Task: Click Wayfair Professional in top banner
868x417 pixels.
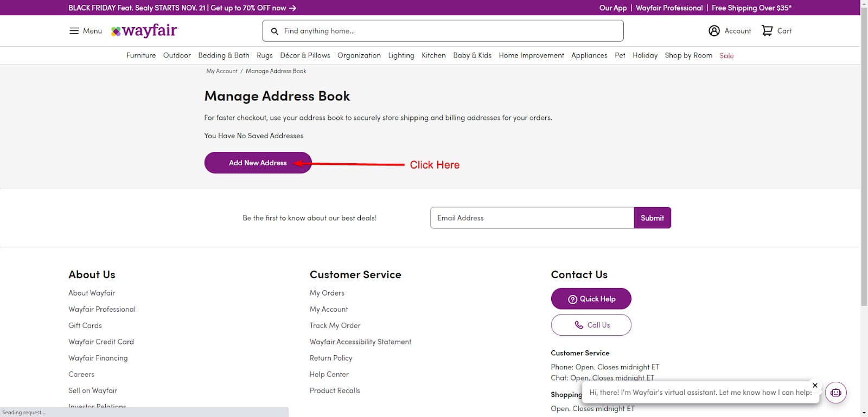Action: click(669, 8)
